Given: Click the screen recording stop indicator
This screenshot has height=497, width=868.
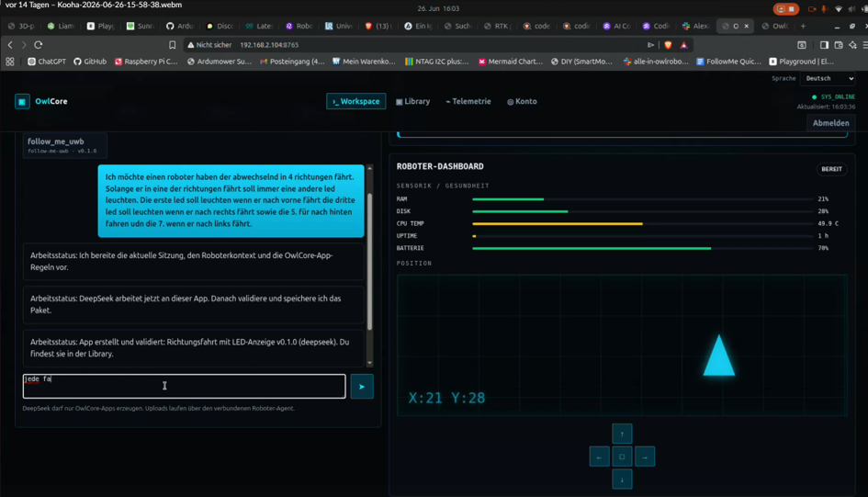Looking at the screenshot, I should 785,9.
